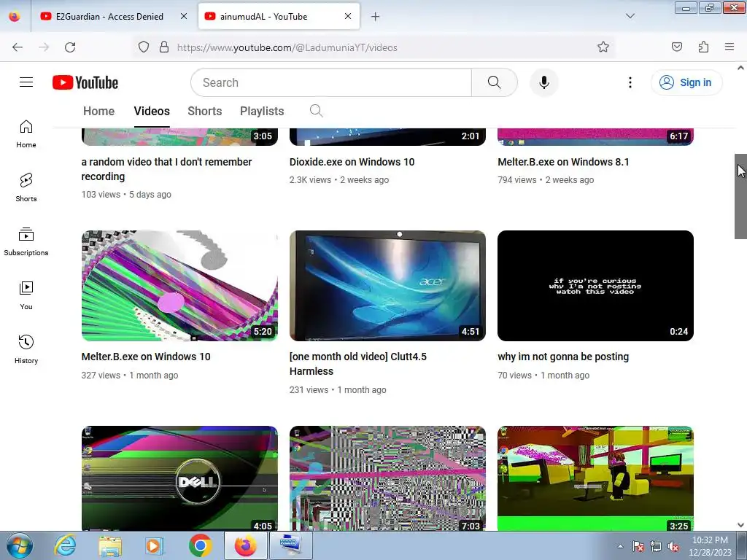747x560 pixels.
Task: Click scrollbar up arrow
Action: click(740, 68)
